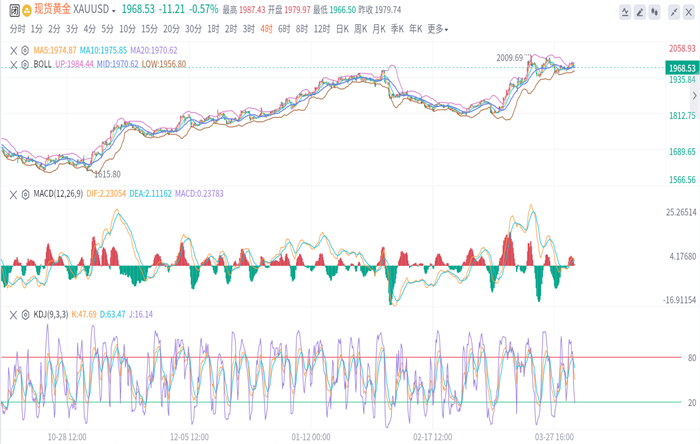Remove the MACD indicator with its X
The image size is (700, 444).
tap(13, 194)
